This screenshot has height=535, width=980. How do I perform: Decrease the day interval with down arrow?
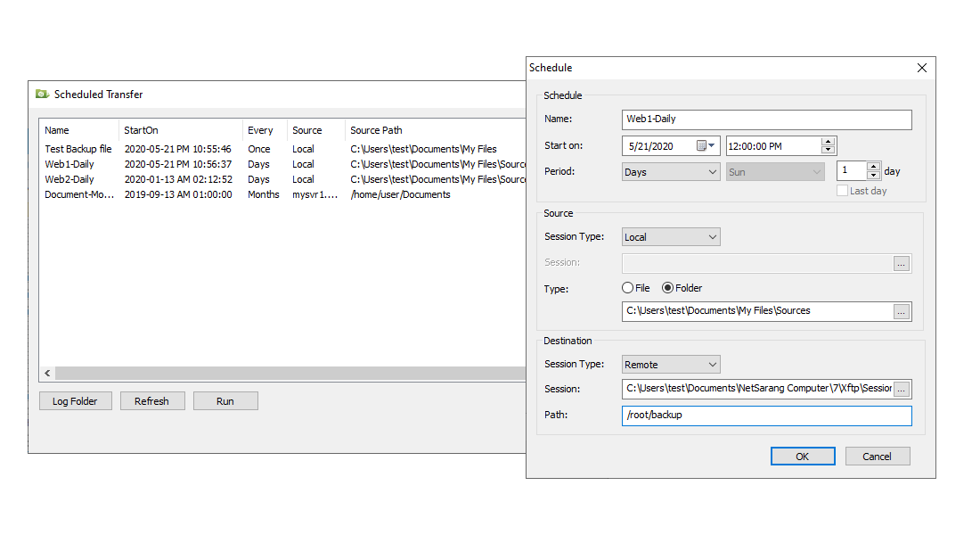point(873,175)
